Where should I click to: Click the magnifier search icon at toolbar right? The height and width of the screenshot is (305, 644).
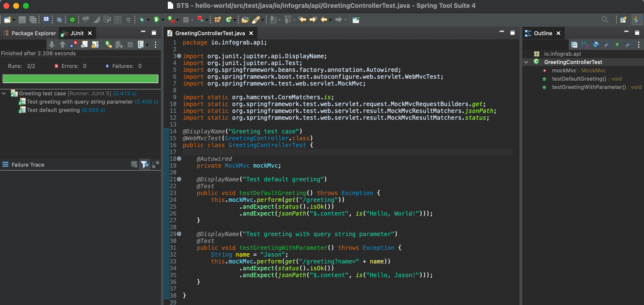tap(605, 20)
